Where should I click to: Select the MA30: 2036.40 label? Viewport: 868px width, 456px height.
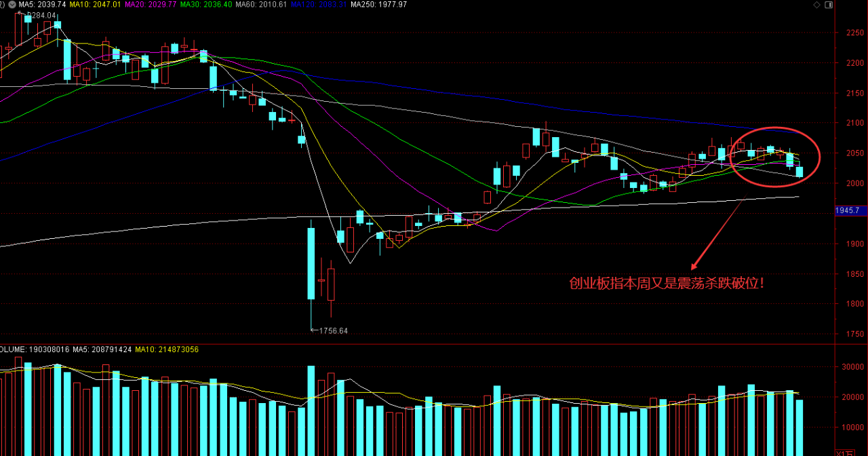coord(206,4)
